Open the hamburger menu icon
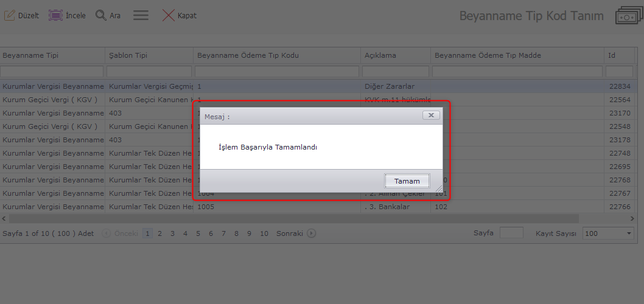Viewport: 644px width, 304px height. 141,15
